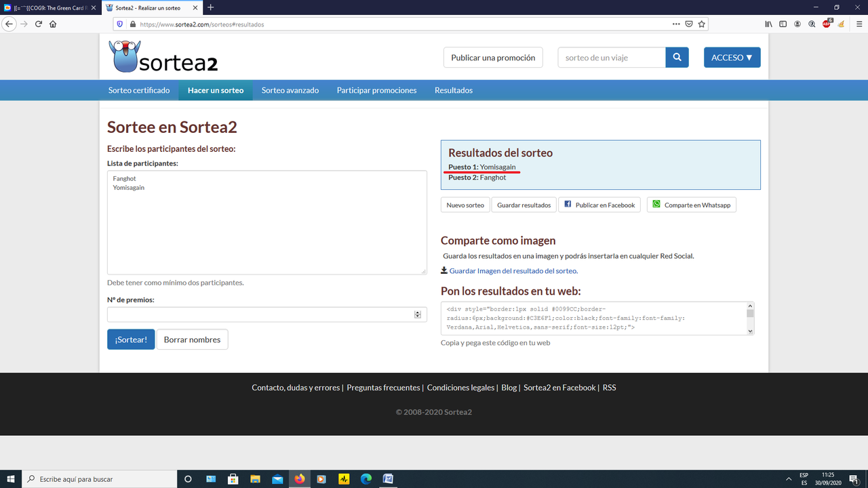Click Borrar nombres button
The width and height of the screenshot is (868, 488).
pos(192,340)
